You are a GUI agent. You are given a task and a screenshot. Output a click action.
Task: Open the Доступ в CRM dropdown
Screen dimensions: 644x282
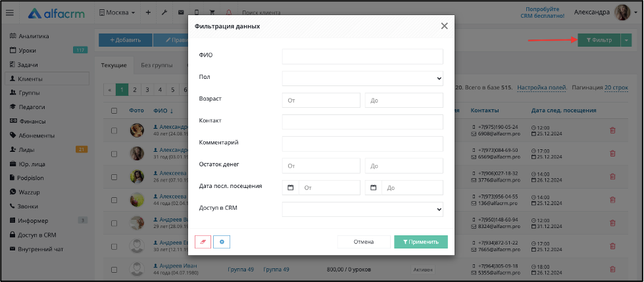362,209
